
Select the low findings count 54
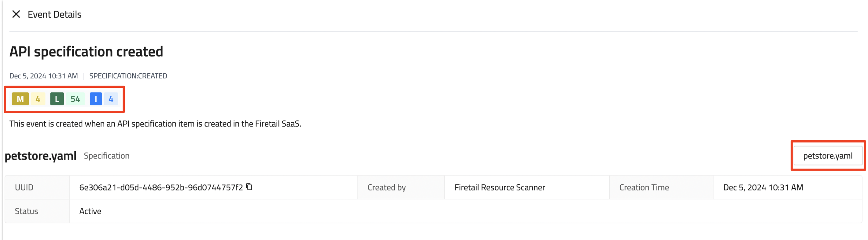(75, 99)
